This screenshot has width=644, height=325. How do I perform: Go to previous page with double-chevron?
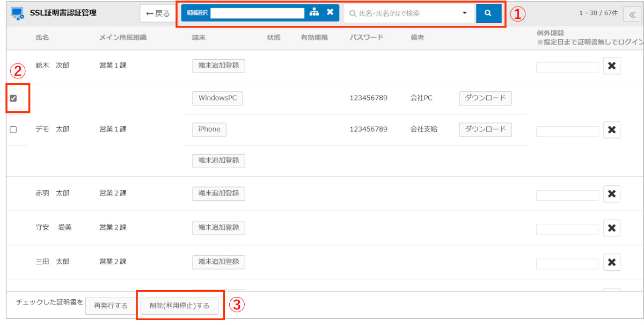click(632, 15)
